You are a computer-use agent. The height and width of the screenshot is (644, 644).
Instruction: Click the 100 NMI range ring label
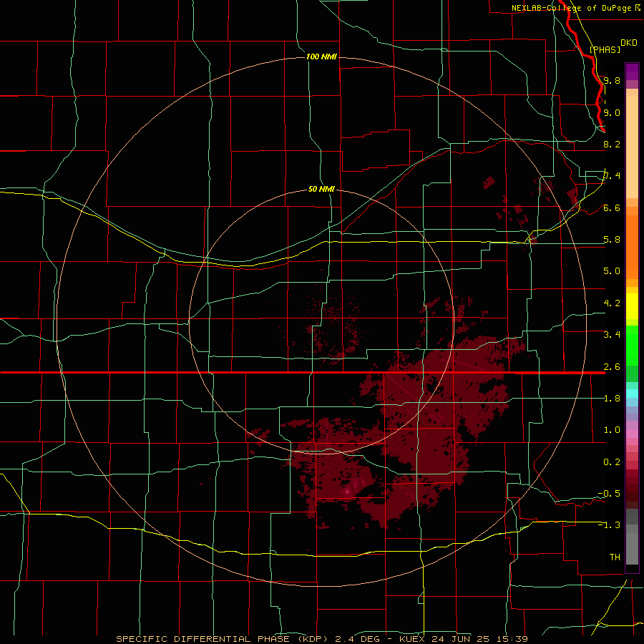pyautogui.click(x=321, y=57)
